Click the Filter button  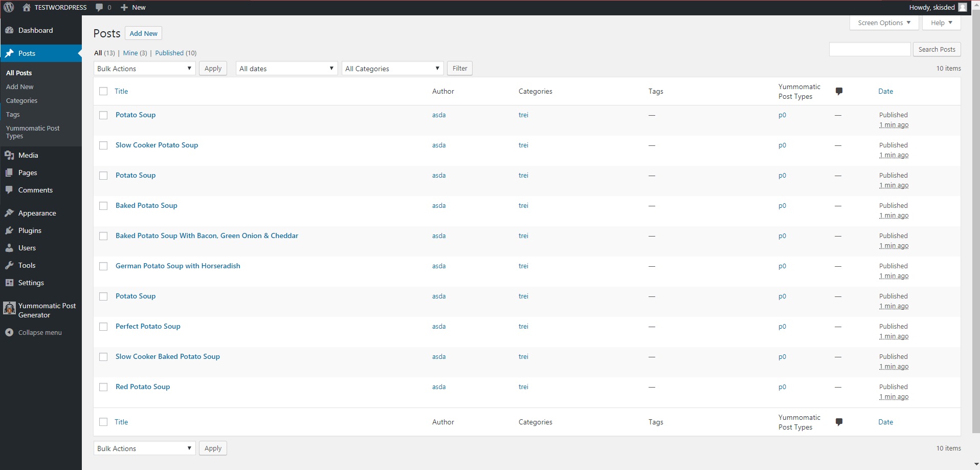pyautogui.click(x=460, y=69)
